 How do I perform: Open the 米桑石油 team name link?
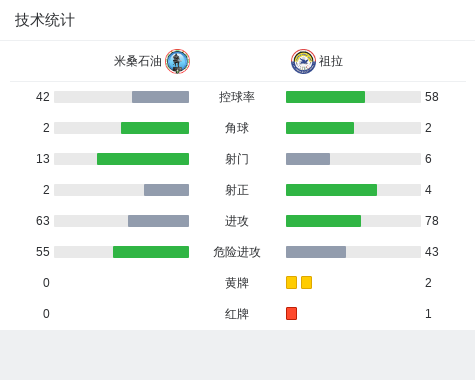tap(138, 61)
